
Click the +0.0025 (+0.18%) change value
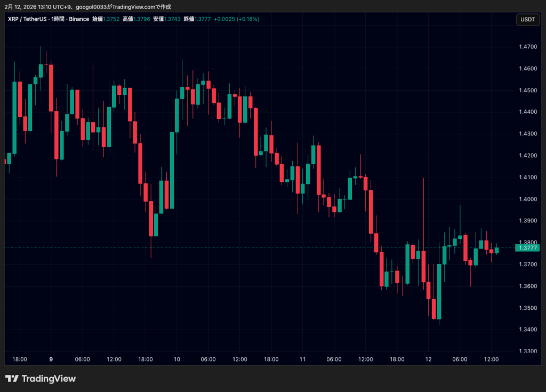pyautogui.click(x=236, y=19)
